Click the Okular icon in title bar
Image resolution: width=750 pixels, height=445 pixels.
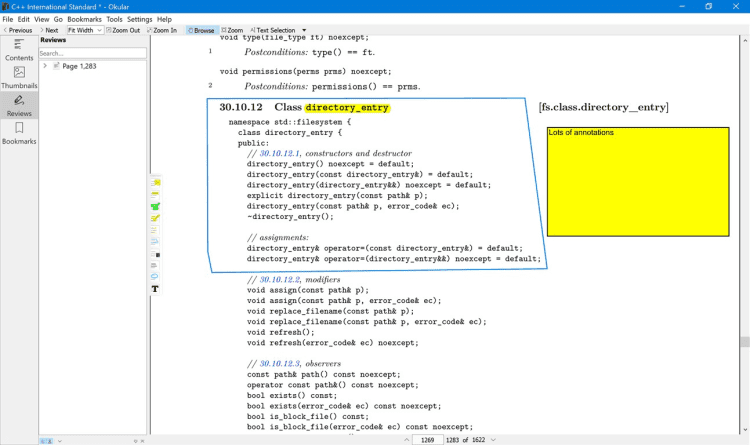(x=5, y=6)
